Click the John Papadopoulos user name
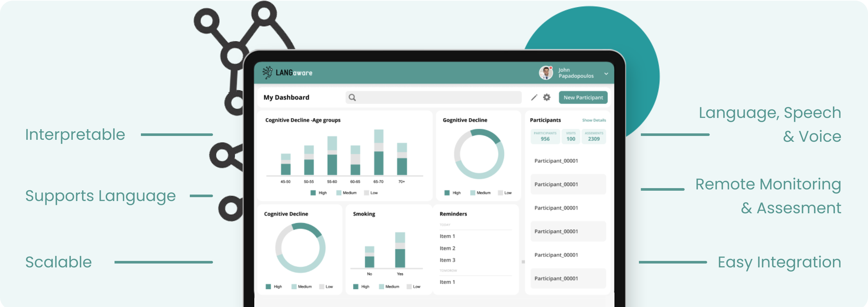The height and width of the screenshot is (307, 868). pyautogui.click(x=576, y=73)
